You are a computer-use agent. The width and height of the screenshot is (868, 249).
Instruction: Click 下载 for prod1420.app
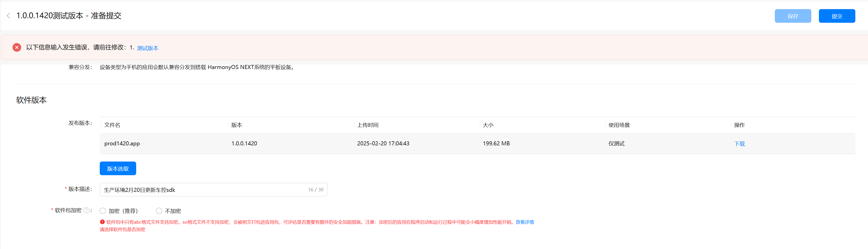click(740, 144)
